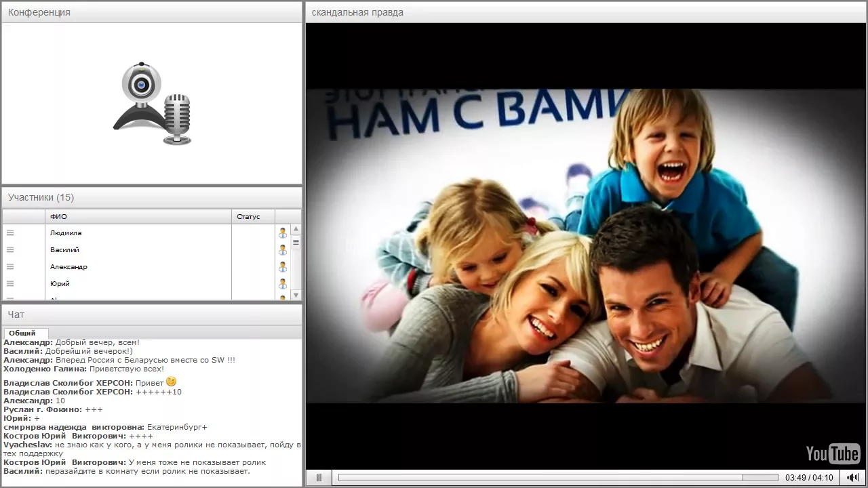
Task: Click Руслан г. Фокино's '+++' message
Action: point(94,409)
